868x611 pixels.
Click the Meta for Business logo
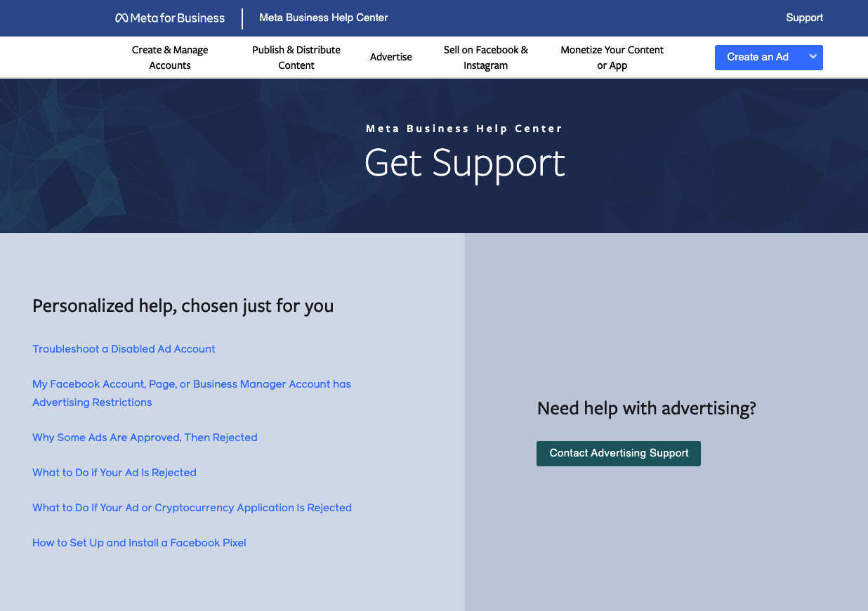tap(170, 18)
